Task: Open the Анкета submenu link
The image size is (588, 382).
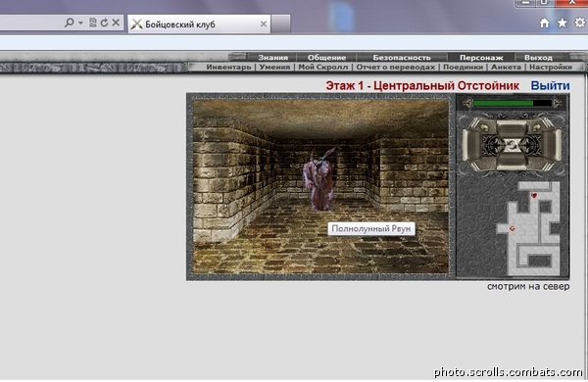Action: point(506,68)
